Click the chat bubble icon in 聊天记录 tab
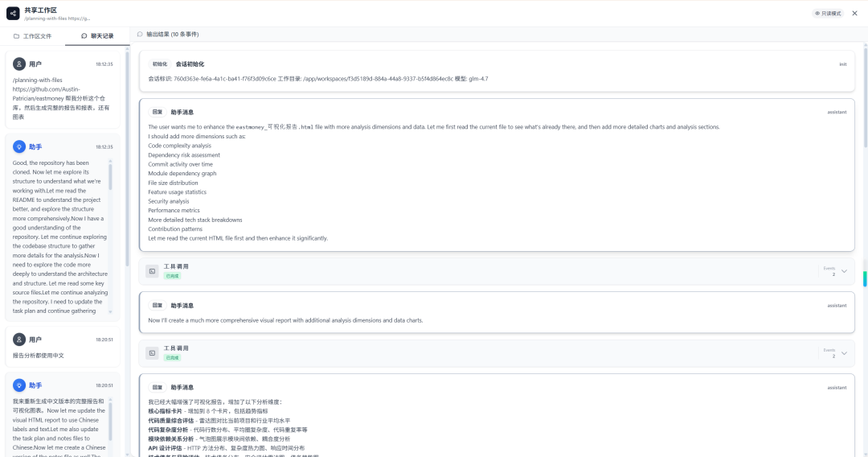Screen dimensions: 868x457 click(x=84, y=36)
